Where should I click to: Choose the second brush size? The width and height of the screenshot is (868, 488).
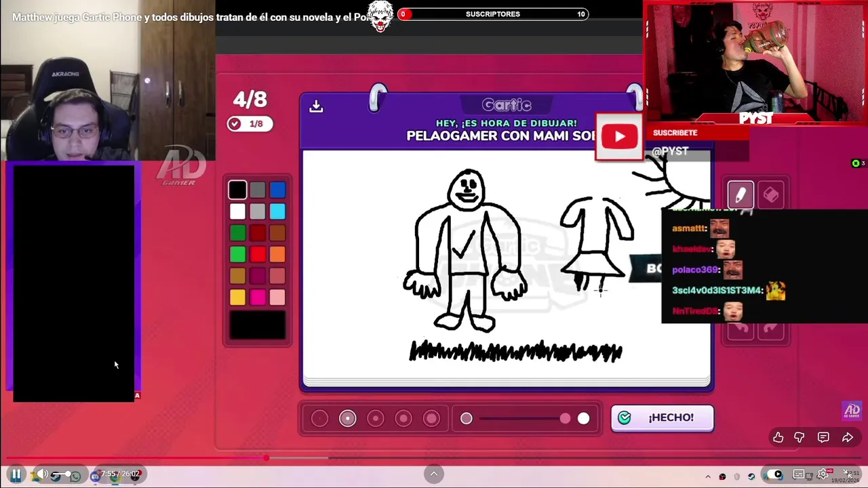tap(347, 419)
